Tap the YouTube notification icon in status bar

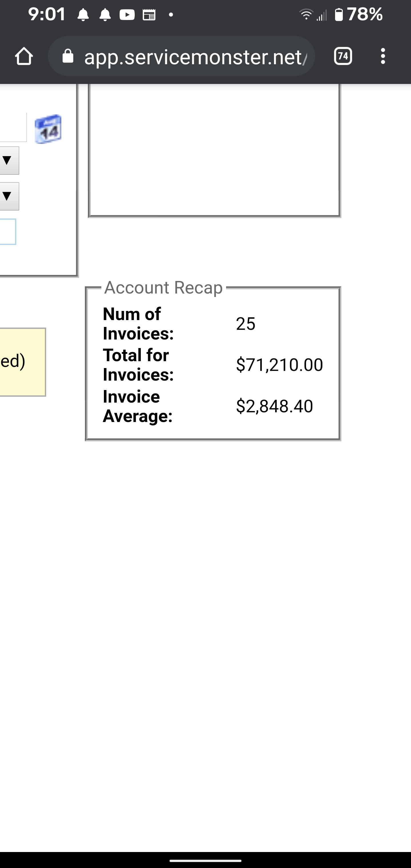click(x=127, y=15)
